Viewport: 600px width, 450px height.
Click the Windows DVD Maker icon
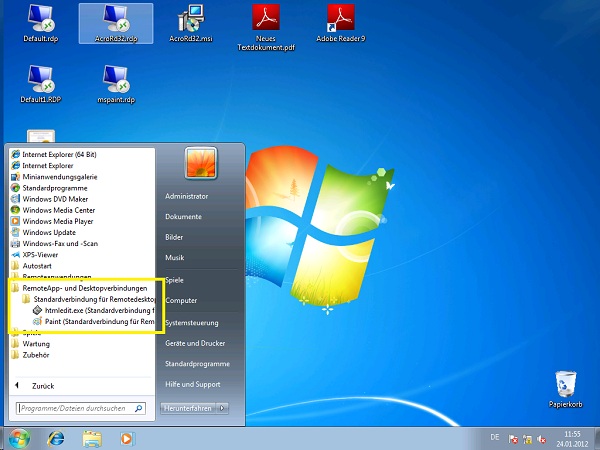[x=15, y=199]
